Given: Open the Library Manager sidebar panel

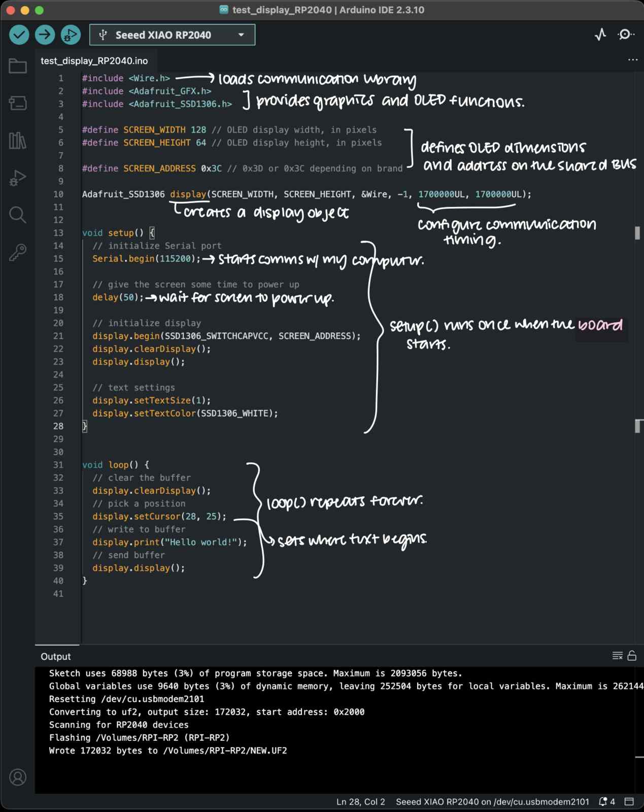Looking at the screenshot, I should pos(18,141).
